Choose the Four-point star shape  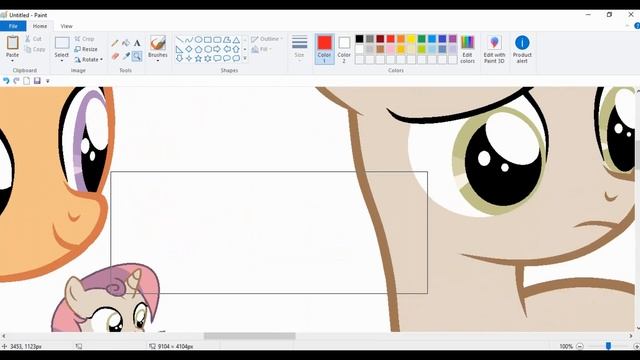[189, 59]
